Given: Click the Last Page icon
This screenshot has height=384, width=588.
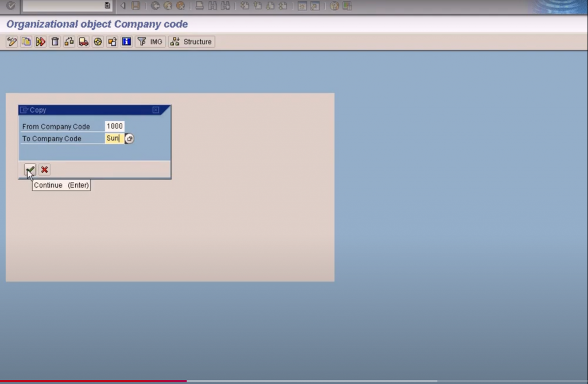Looking at the screenshot, I should click(x=283, y=6).
